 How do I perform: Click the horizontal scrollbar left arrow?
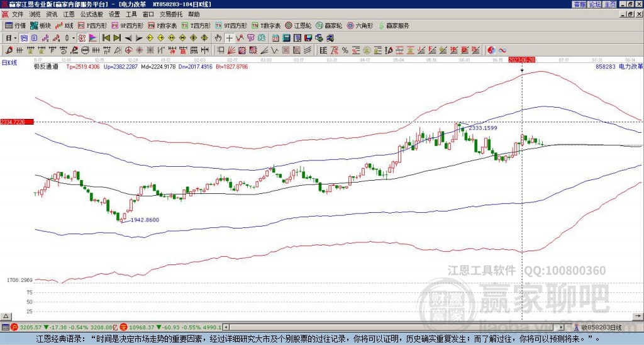click(x=226, y=327)
